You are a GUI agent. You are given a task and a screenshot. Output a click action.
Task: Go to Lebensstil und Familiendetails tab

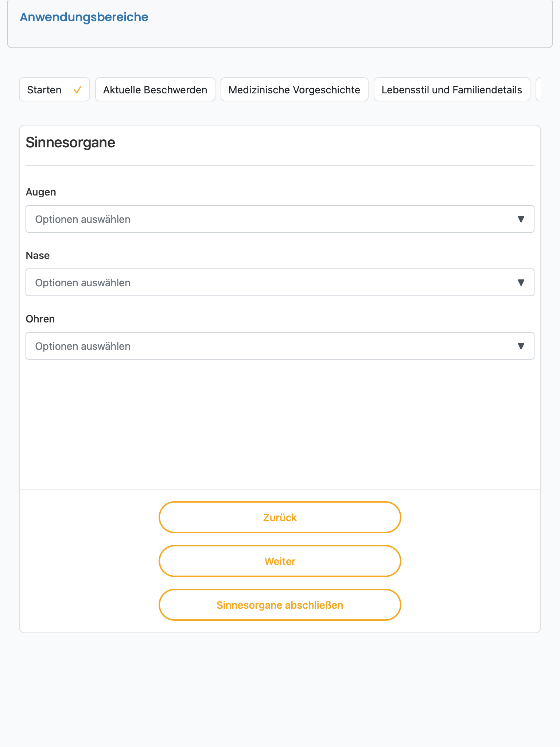452,89
